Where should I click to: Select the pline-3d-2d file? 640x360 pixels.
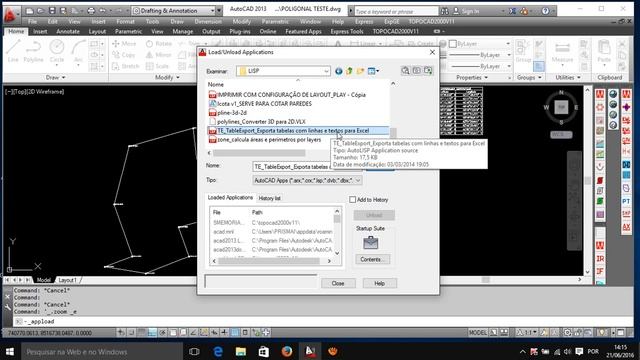tap(228, 113)
